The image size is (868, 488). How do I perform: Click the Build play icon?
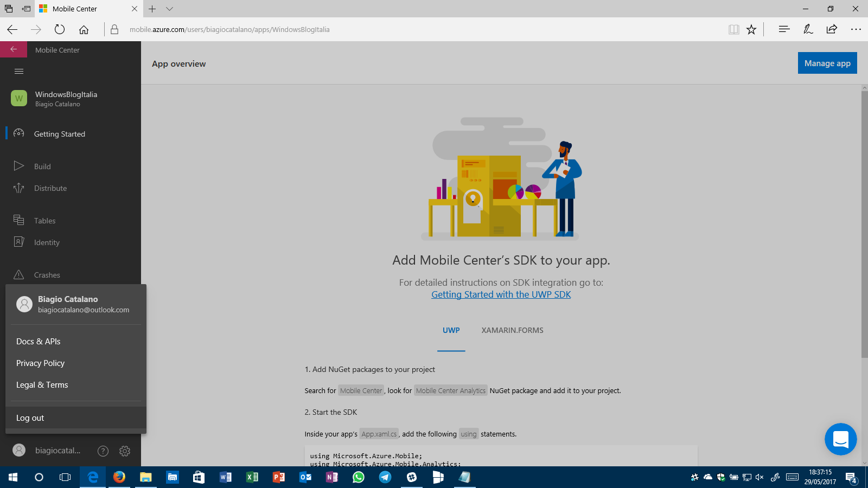click(x=19, y=166)
